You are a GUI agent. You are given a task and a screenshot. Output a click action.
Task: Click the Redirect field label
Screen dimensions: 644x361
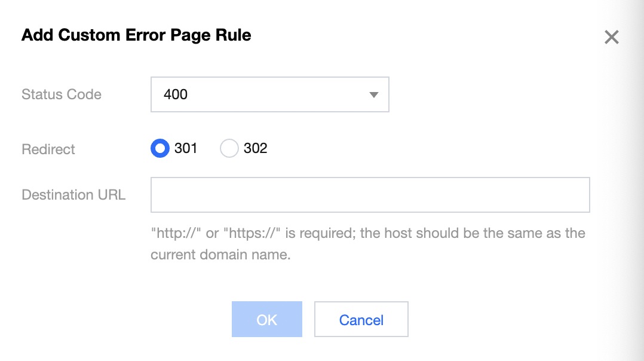tap(48, 149)
